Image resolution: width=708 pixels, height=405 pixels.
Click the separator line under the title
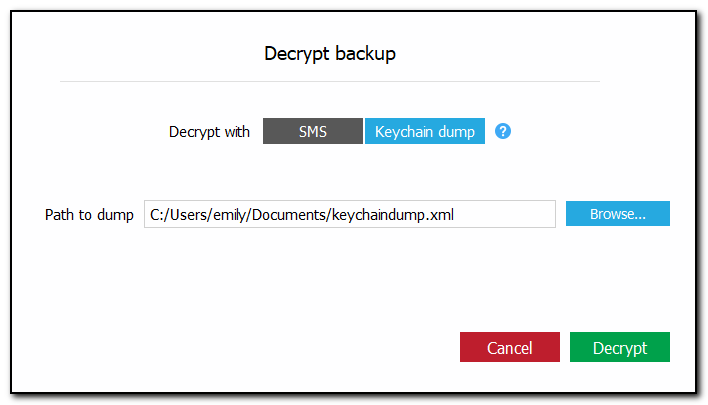click(x=329, y=81)
